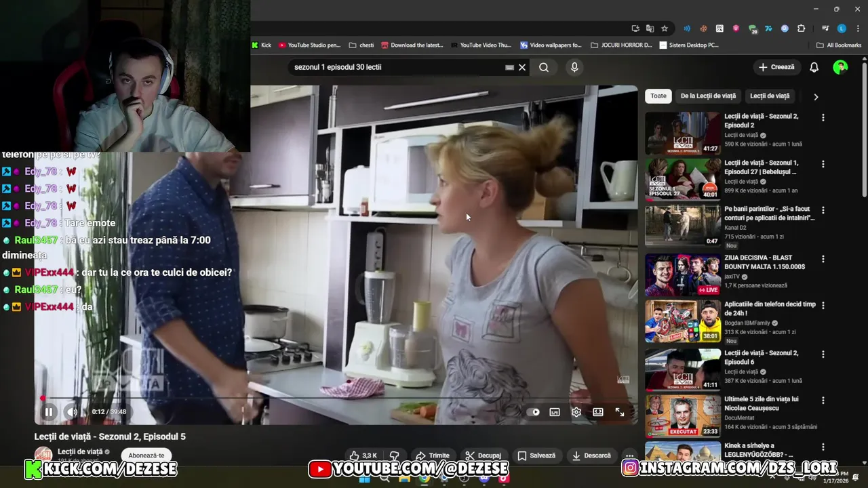Open options menu for "Kinek a sírhelye" video

coord(823,447)
